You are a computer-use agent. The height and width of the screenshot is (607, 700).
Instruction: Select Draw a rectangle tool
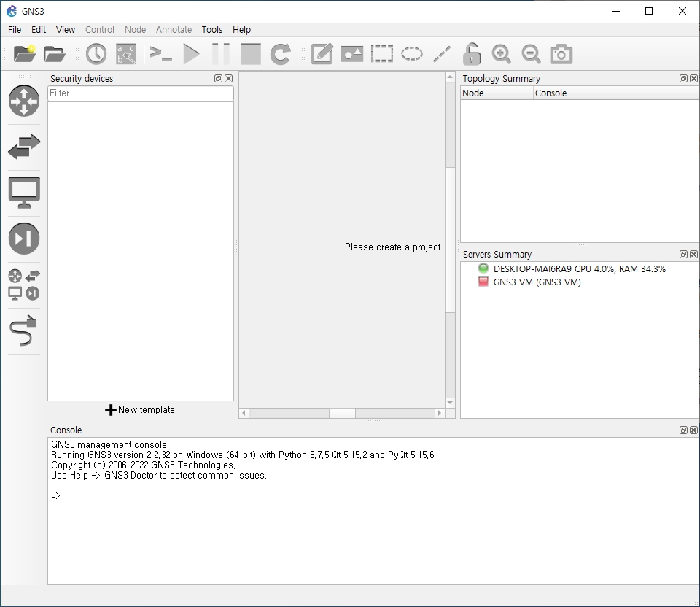(x=382, y=54)
